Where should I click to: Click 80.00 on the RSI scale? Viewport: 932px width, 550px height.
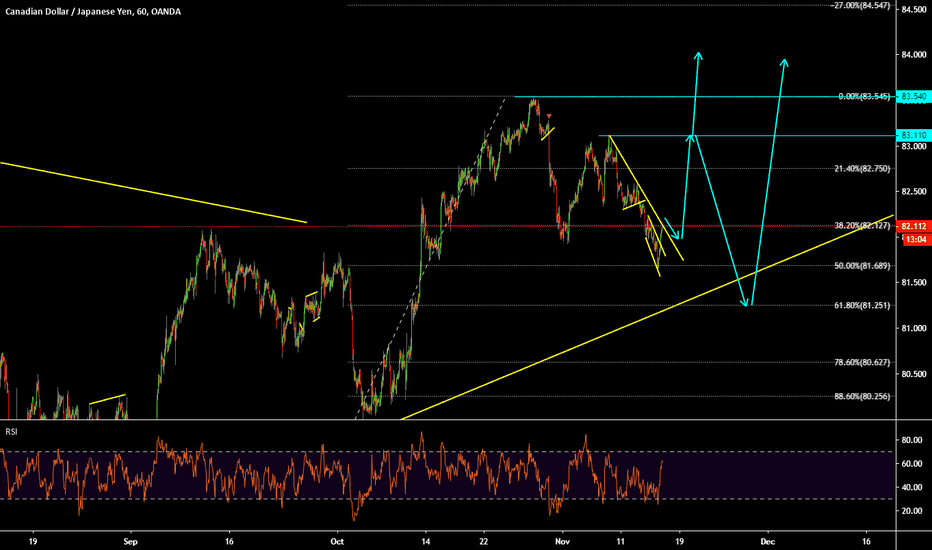(x=912, y=440)
